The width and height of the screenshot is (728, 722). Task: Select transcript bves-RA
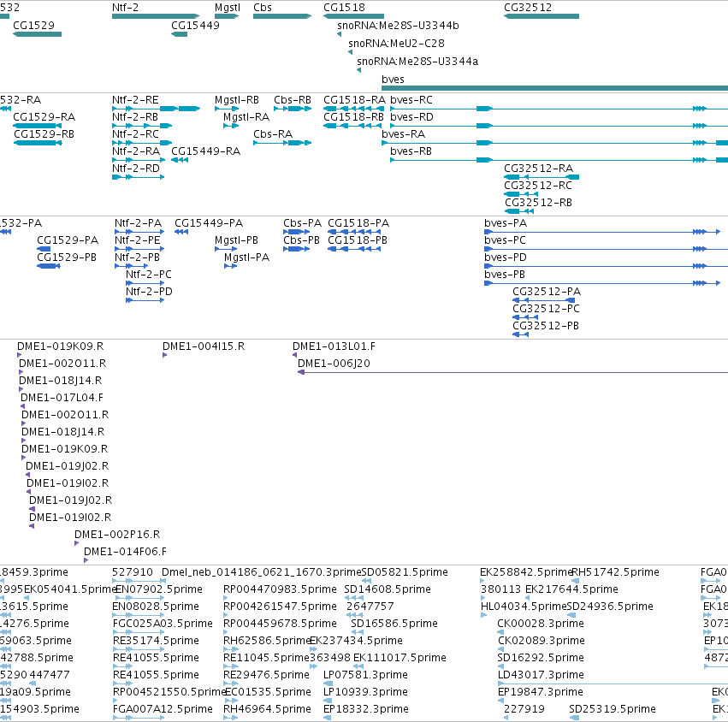click(555, 143)
